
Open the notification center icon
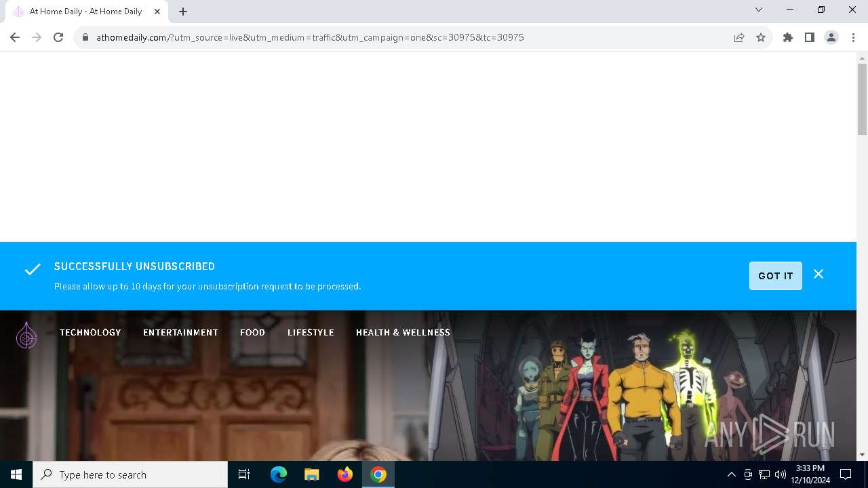pyautogui.click(x=846, y=474)
